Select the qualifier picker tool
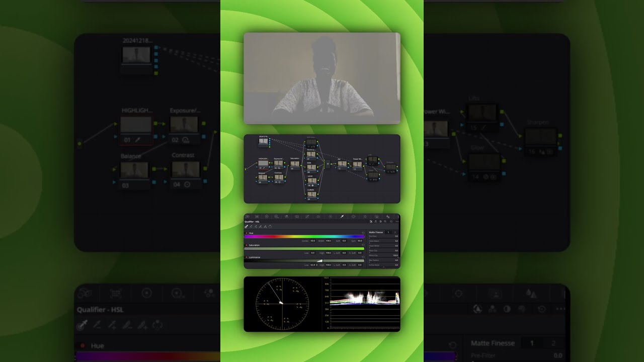Viewport: 644px width, 362px height. [x=246, y=226]
